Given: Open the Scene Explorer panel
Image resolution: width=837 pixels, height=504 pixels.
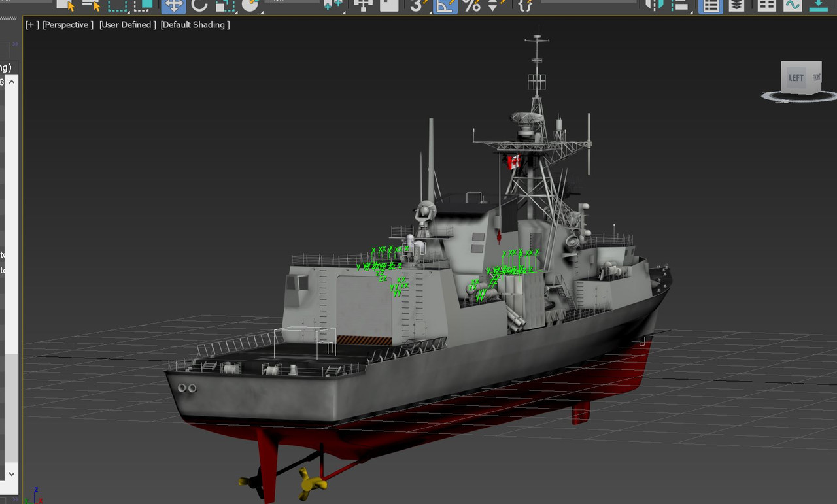Looking at the screenshot, I should point(710,5).
